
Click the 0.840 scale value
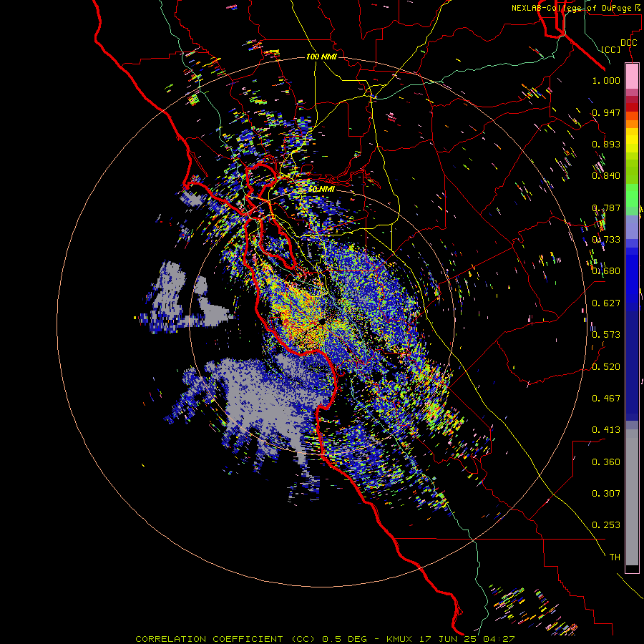point(606,176)
